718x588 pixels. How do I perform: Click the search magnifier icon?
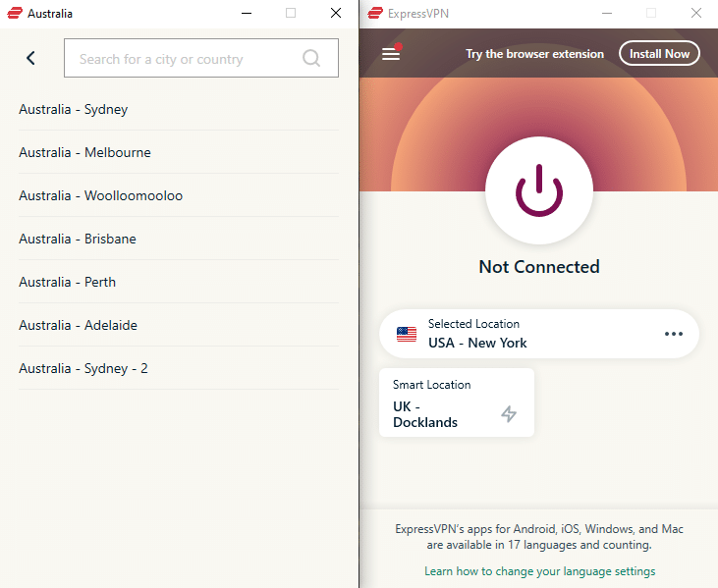tap(311, 58)
